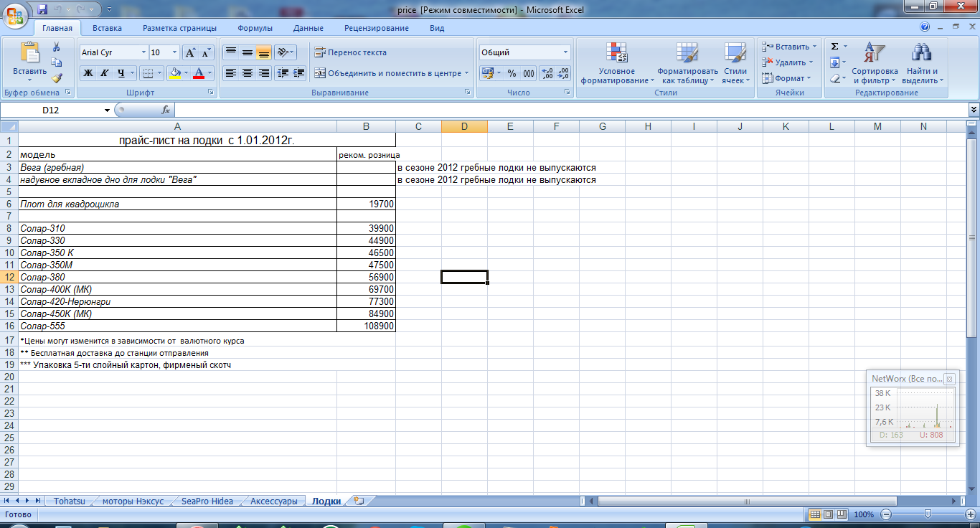The width and height of the screenshot is (980, 528).
Task: Switch to моторы Нэксус sheet tab
Action: (133, 501)
